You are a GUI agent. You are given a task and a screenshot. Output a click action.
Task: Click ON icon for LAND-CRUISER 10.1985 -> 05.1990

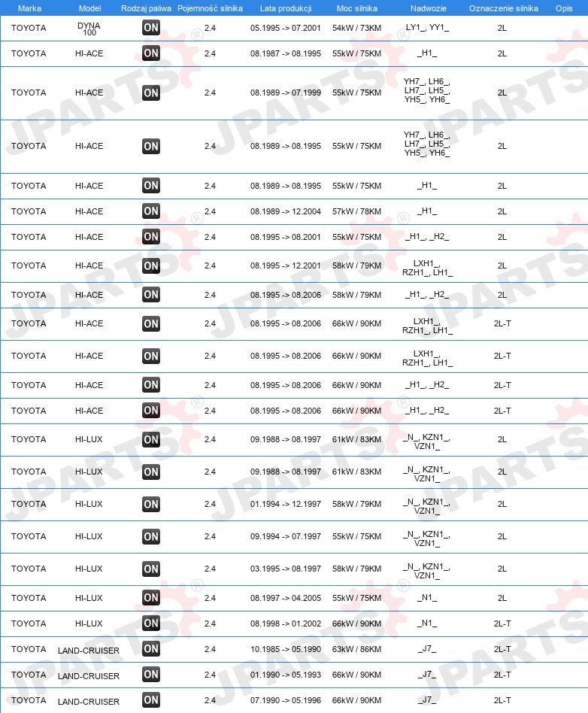(151, 648)
